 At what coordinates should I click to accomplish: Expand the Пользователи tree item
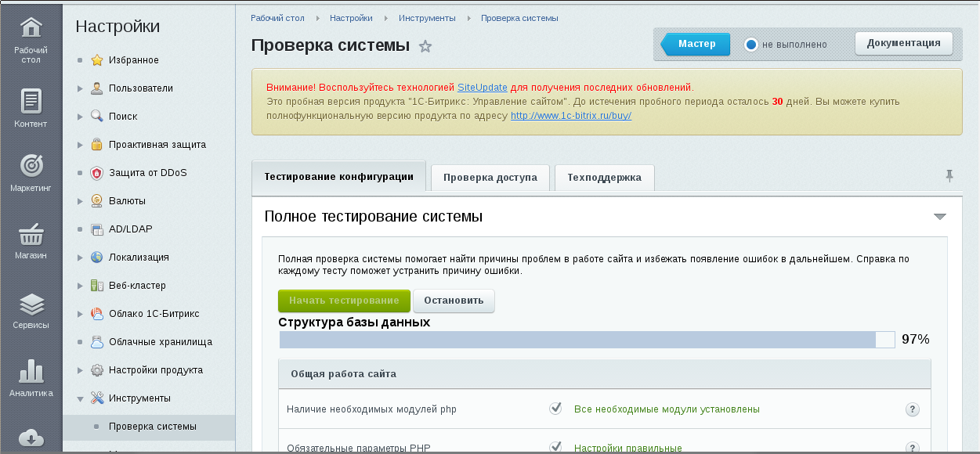pyautogui.click(x=80, y=88)
